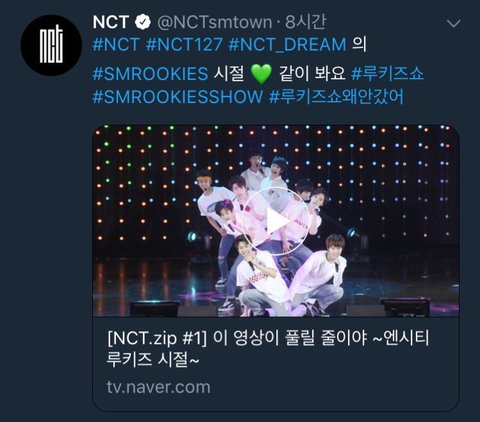Screen dimensions: 480x422
Task: Click the green heart emoji in tweet
Action: [x=261, y=74]
